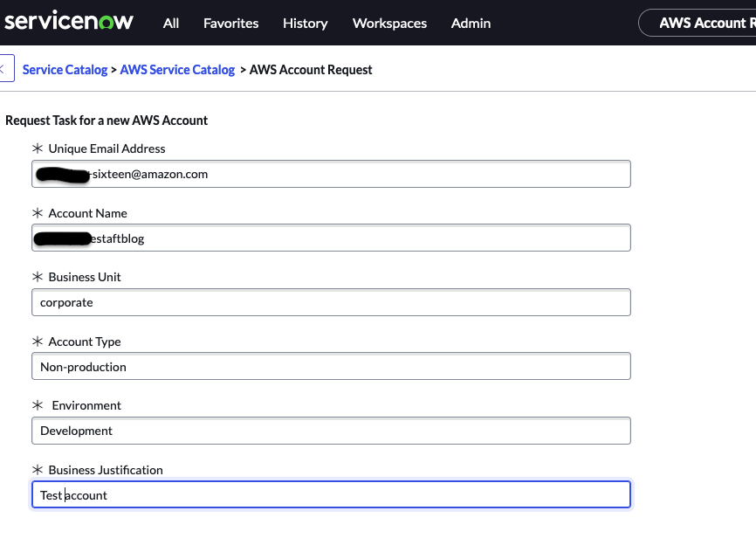The image size is (756, 552).
Task: Click the Environment field label
Action: 86,405
